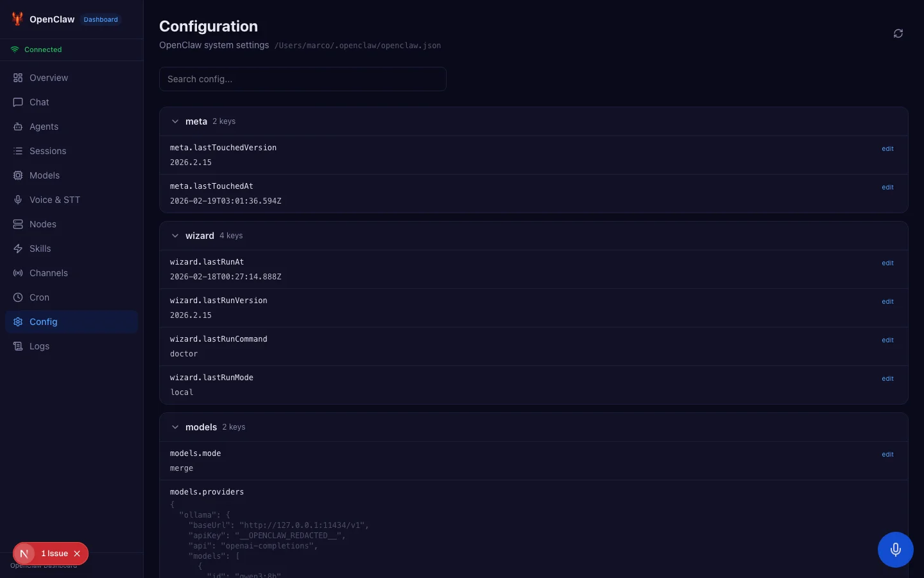Switch to the Sessions section
The height and width of the screenshot is (578, 924).
(x=47, y=151)
